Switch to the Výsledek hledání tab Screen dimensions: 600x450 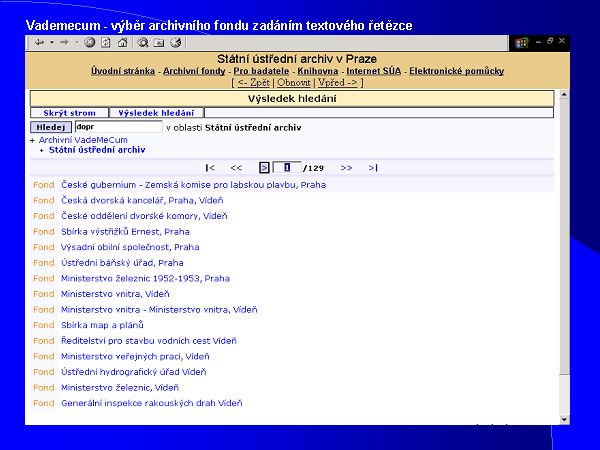[155, 114]
